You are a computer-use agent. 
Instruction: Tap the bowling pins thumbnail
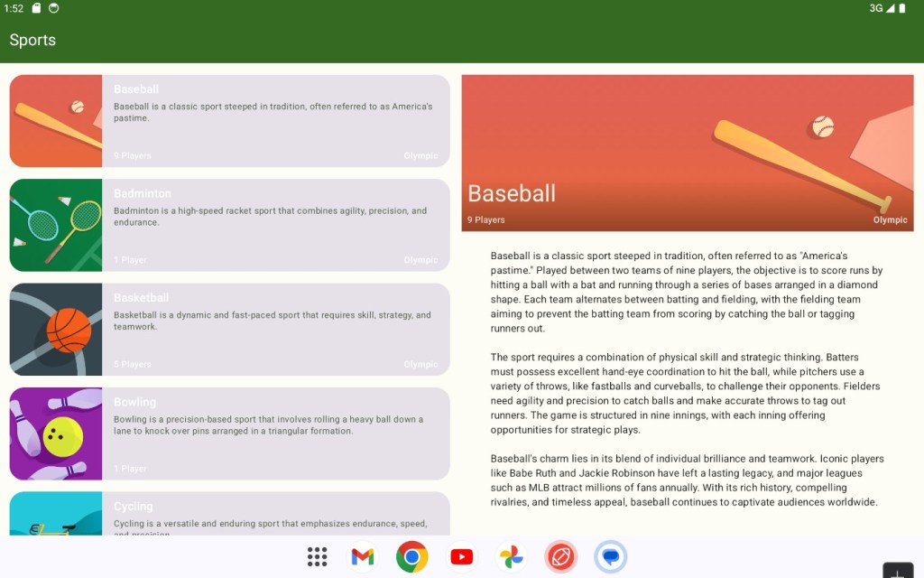pyautogui.click(x=56, y=433)
